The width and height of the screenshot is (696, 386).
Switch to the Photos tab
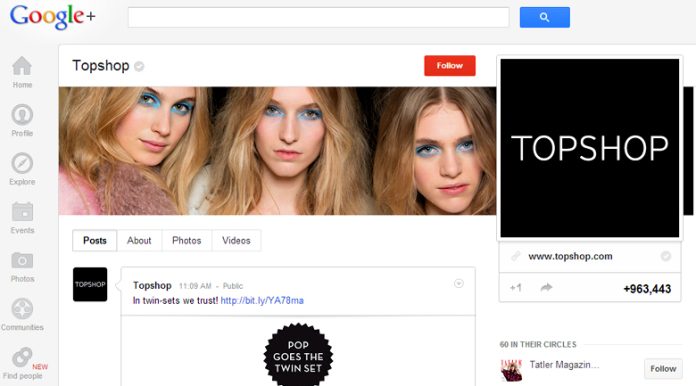[186, 240]
